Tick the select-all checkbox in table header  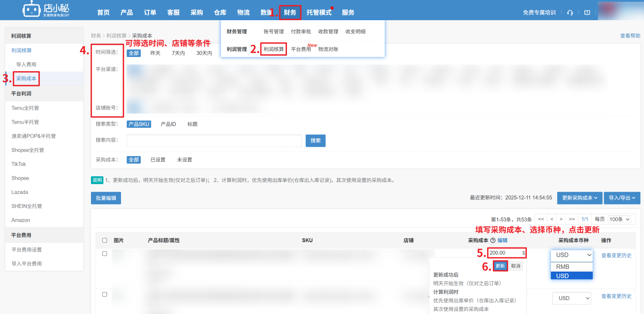[x=105, y=240]
